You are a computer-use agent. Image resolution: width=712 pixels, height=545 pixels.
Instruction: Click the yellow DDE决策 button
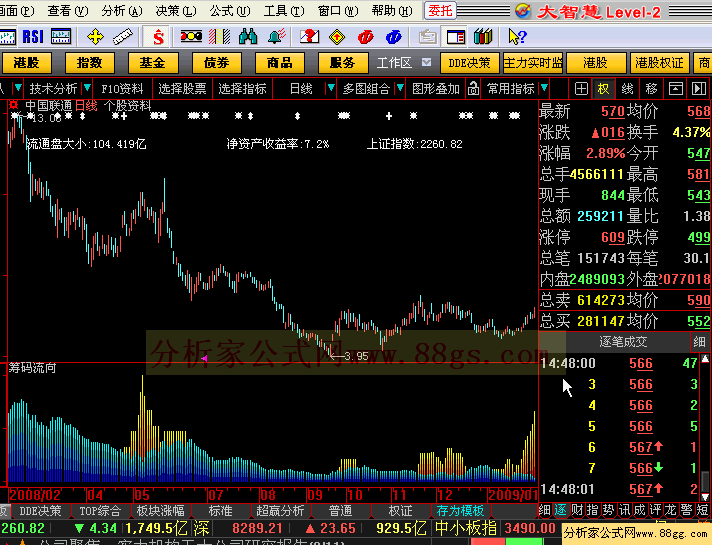tap(470, 63)
